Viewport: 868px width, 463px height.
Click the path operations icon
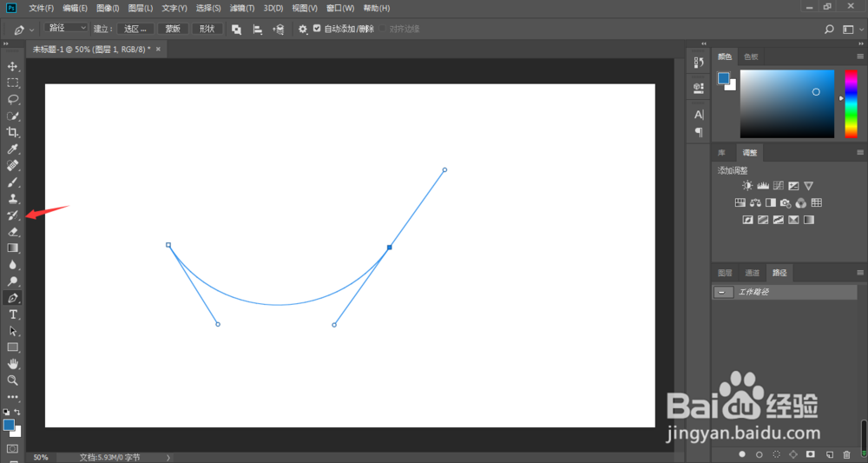point(236,30)
